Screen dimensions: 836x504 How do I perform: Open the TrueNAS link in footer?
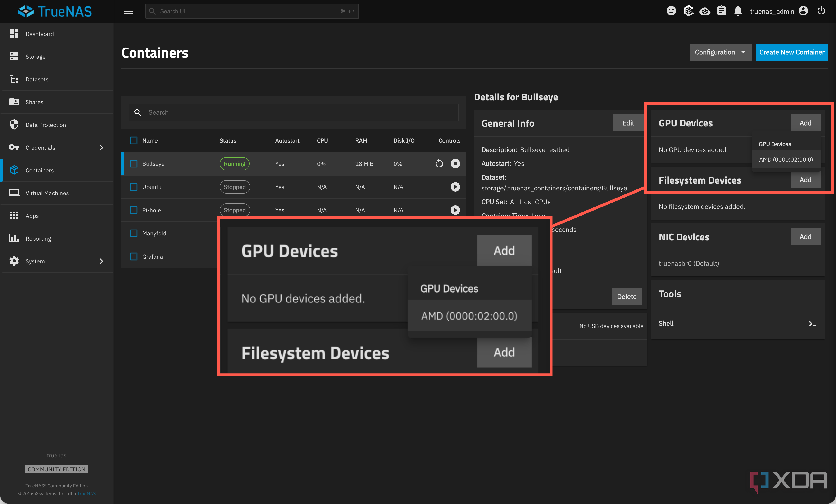pyautogui.click(x=86, y=494)
